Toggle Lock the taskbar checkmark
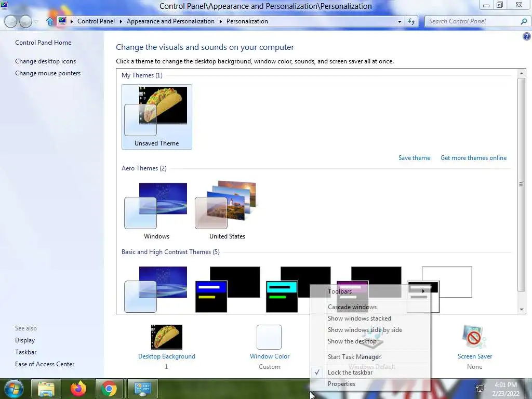This screenshot has width=532, height=399. (317, 372)
